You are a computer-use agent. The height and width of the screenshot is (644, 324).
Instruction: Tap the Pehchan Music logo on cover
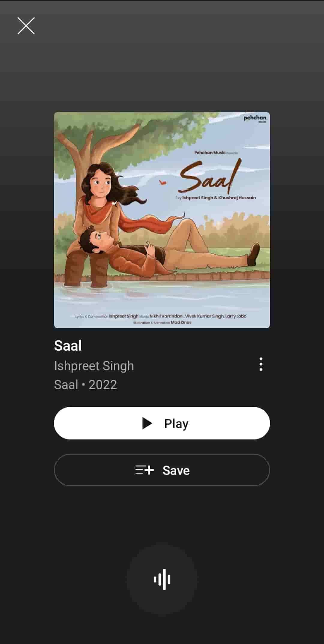coord(255,118)
